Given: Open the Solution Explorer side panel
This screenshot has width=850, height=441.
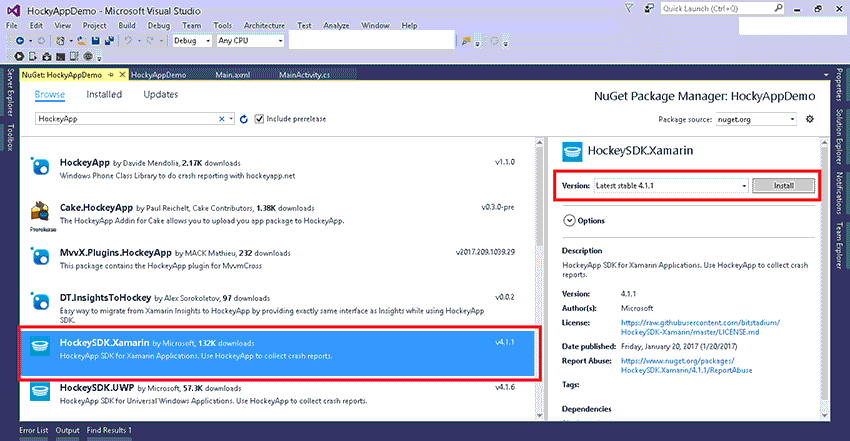Looking at the screenshot, I should (x=839, y=136).
